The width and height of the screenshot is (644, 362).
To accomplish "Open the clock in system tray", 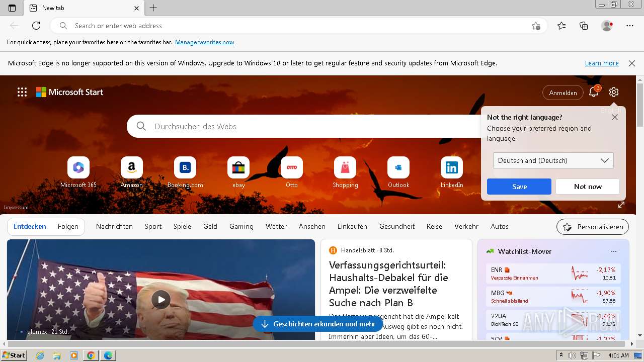I will (x=618, y=355).
